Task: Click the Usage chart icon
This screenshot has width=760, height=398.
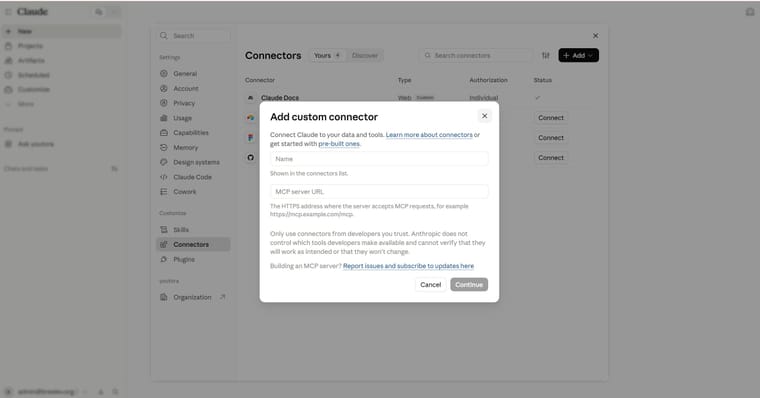Action: coord(164,118)
